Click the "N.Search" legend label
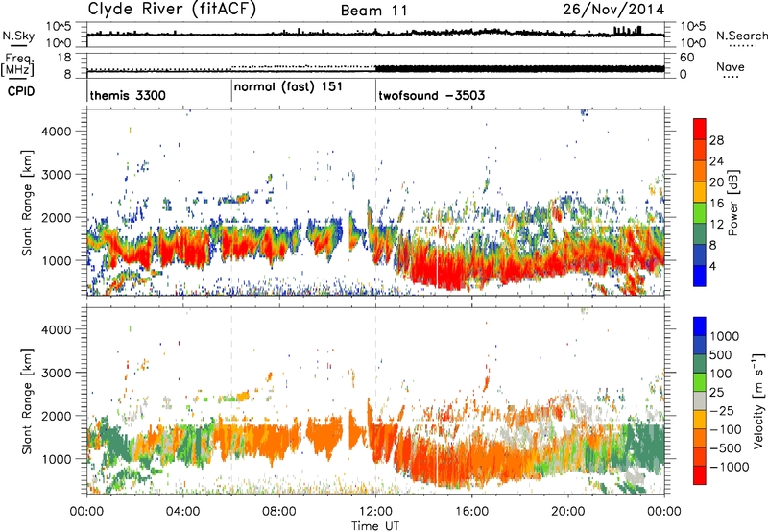768x532 pixels. click(x=741, y=36)
